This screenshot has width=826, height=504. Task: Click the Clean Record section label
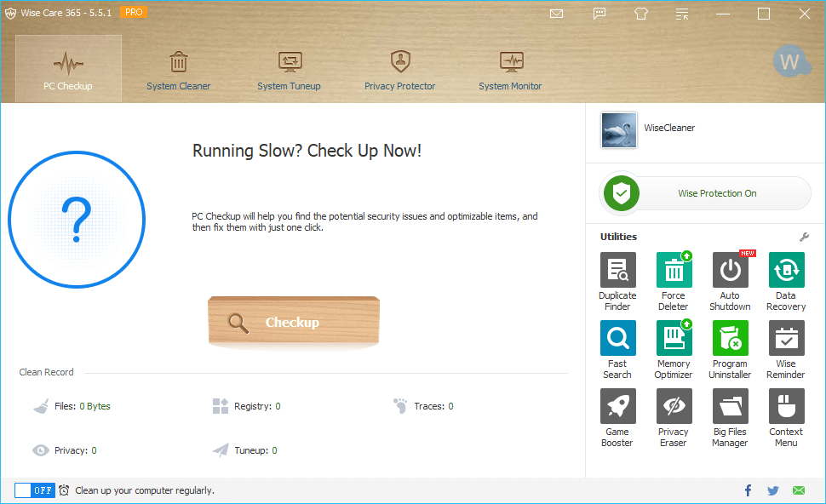(x=46, y=372)
